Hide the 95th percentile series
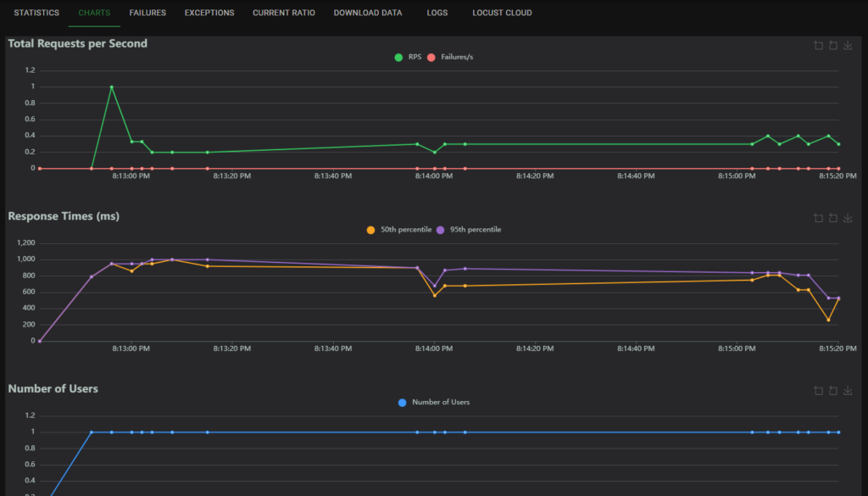The height and width of the screenshot is (496, 868). pos(468,230)
